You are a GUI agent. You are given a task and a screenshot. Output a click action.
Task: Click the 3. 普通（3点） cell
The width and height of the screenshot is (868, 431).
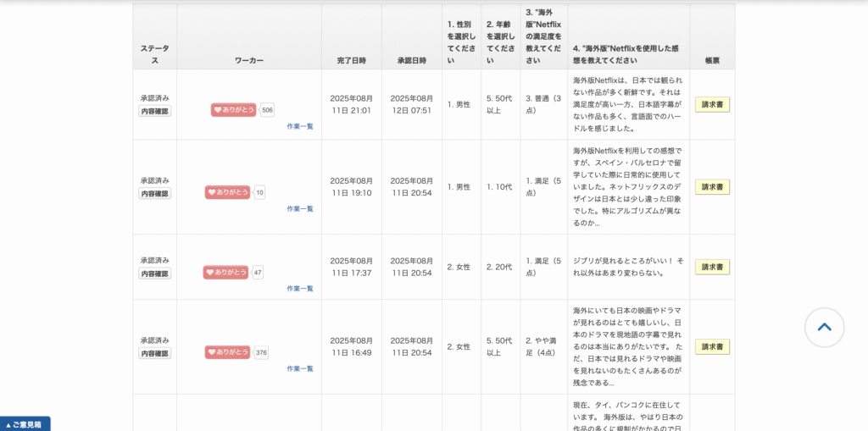click(x=543, y=104)
